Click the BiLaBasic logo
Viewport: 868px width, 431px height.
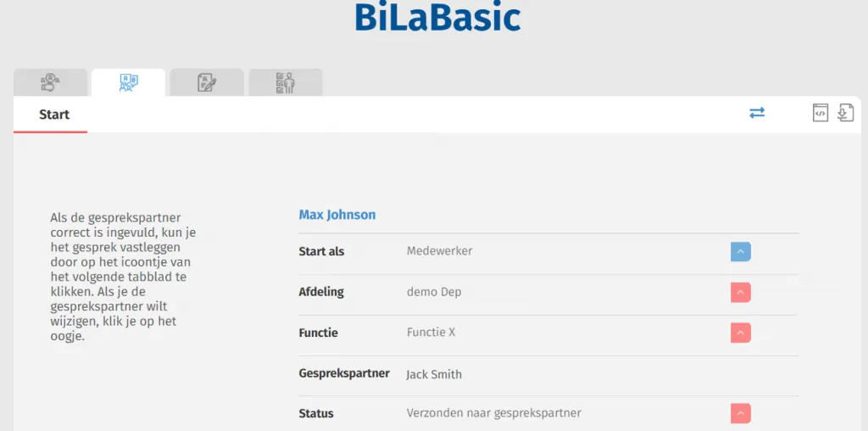(437, 17)
